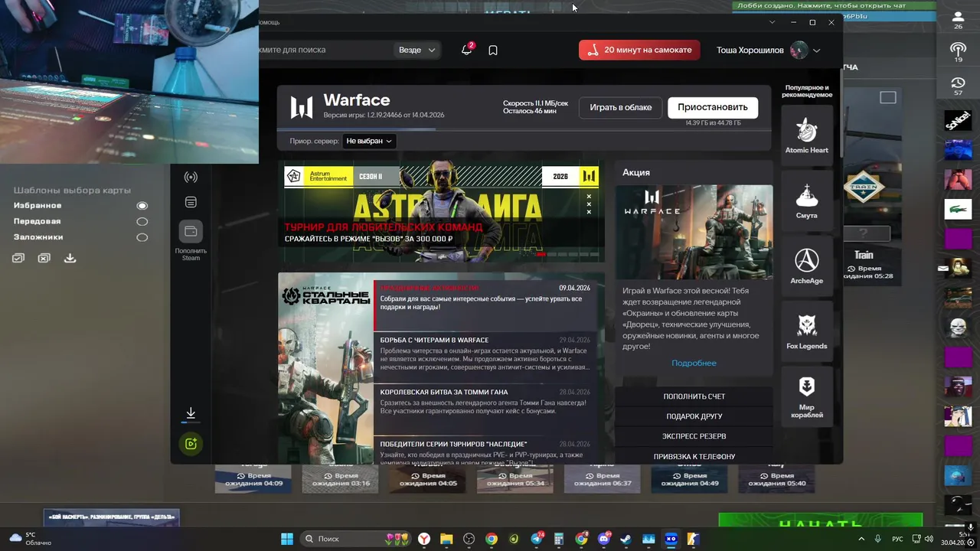Image resolution: width=980 pixels, height=551 pixels.
Task: Click the Warface download progress bar
Action: pos(524,129)
